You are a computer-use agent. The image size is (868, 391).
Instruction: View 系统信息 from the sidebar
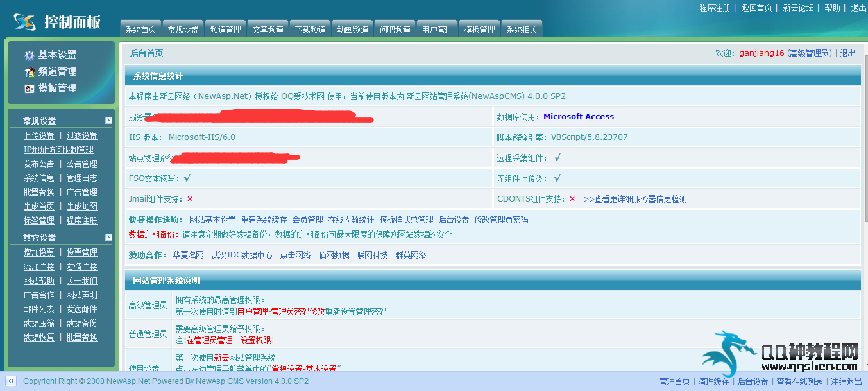[x=39, y=178]
